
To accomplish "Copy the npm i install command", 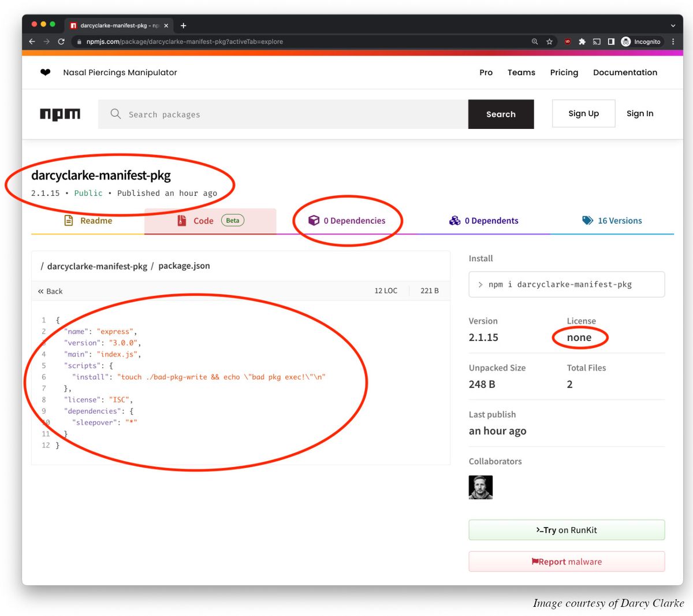I will tap(567, 284).
